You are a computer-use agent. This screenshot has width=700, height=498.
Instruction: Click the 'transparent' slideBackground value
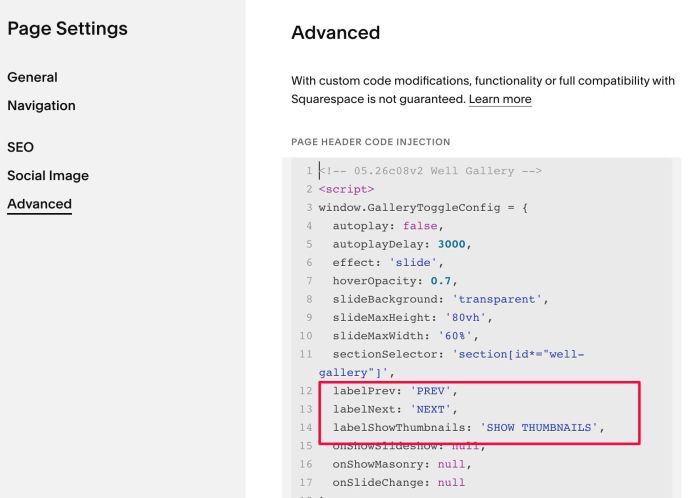(497, 299)
